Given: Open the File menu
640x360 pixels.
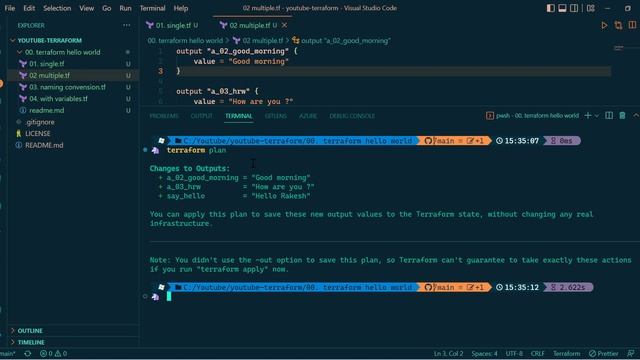Looking at the screenshot, I should [9, 8].
